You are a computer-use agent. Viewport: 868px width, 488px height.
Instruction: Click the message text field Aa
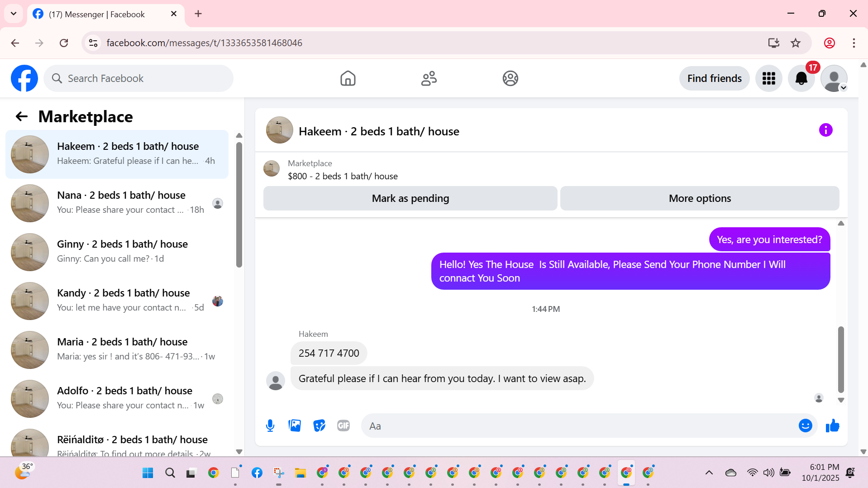click(x=579, y=426)
